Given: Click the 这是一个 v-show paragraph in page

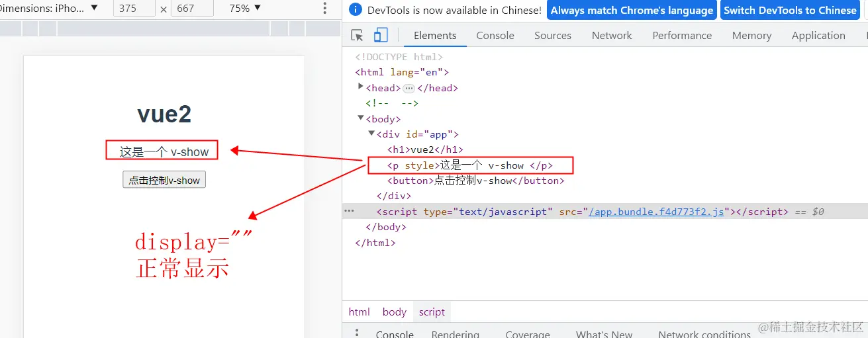Looking at the screenshot, I should click(164, 151).
